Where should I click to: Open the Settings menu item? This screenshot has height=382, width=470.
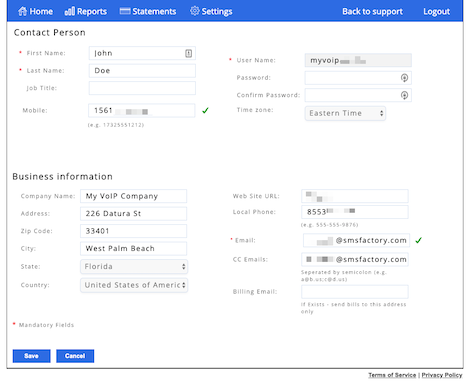click(211, 11)
